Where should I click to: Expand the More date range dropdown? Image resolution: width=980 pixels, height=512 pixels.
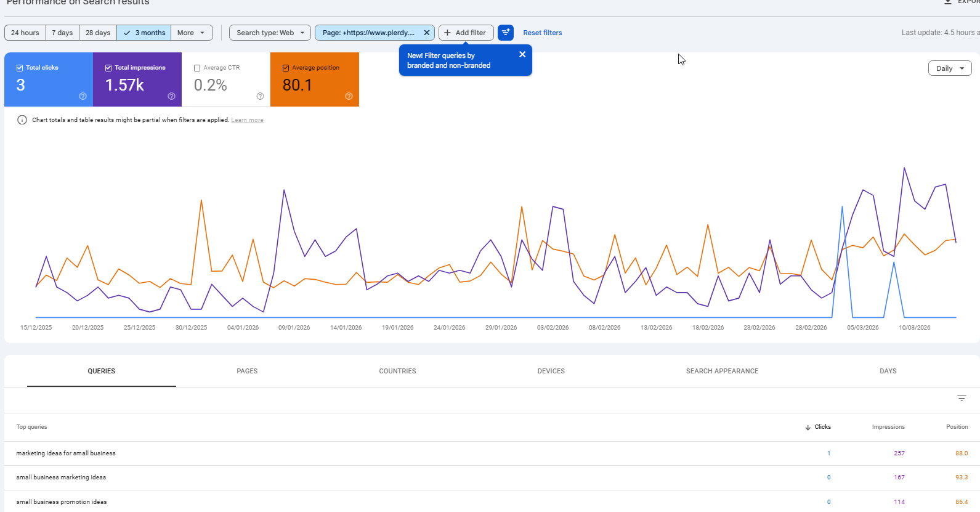click(191, 33)
